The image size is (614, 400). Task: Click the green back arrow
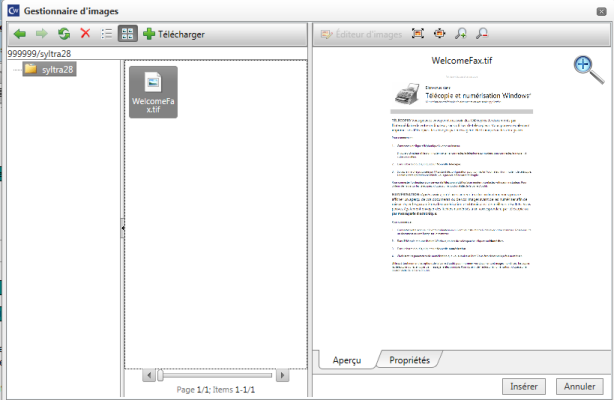19,34
